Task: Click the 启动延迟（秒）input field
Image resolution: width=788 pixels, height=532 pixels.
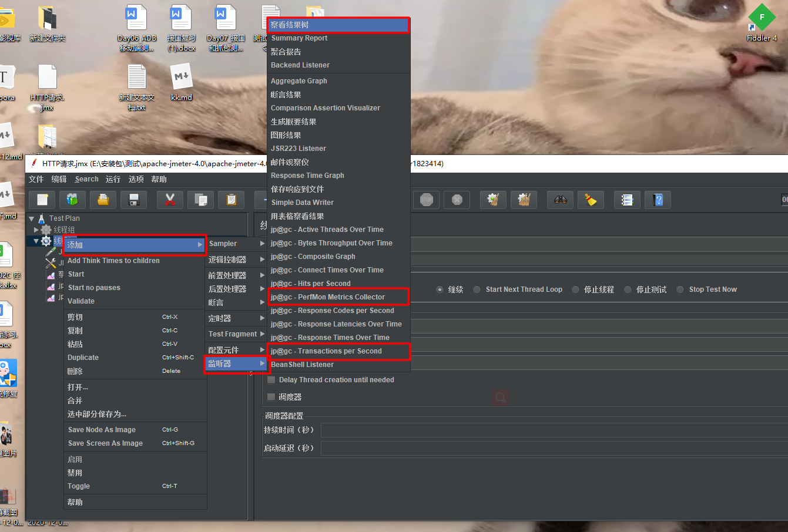Action: click(554, 449)
